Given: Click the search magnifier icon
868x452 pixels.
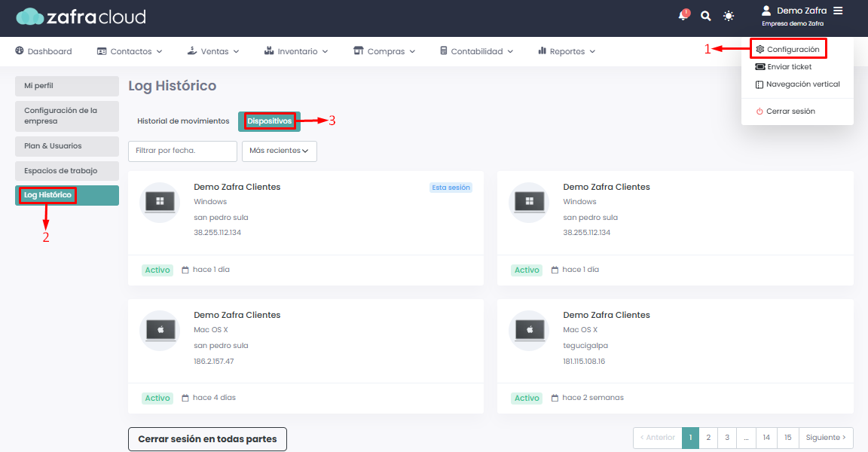Looking at the screenshot, I should coord(706,16).
